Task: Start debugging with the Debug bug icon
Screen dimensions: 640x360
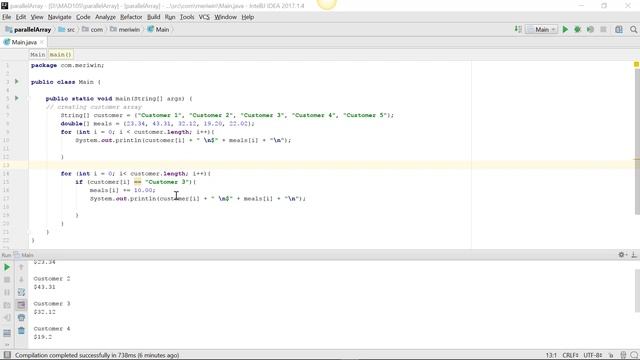Action: pos(578,29)
